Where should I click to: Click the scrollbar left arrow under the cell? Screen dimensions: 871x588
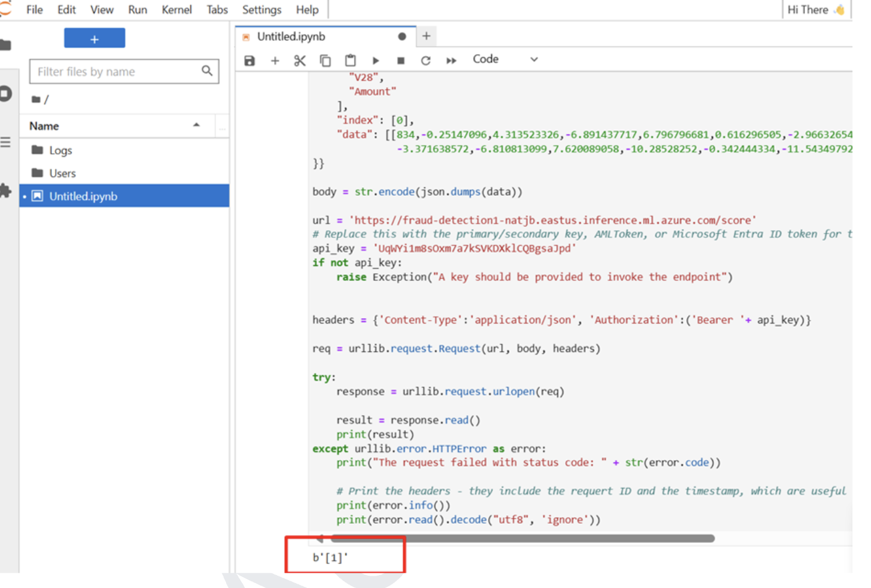319,539
